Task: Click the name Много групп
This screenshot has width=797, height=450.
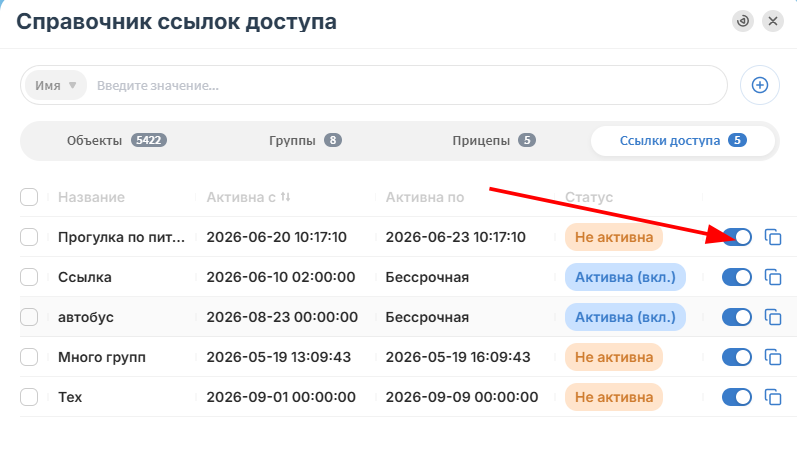Action: pyautogui.click(x=102, y=357)
